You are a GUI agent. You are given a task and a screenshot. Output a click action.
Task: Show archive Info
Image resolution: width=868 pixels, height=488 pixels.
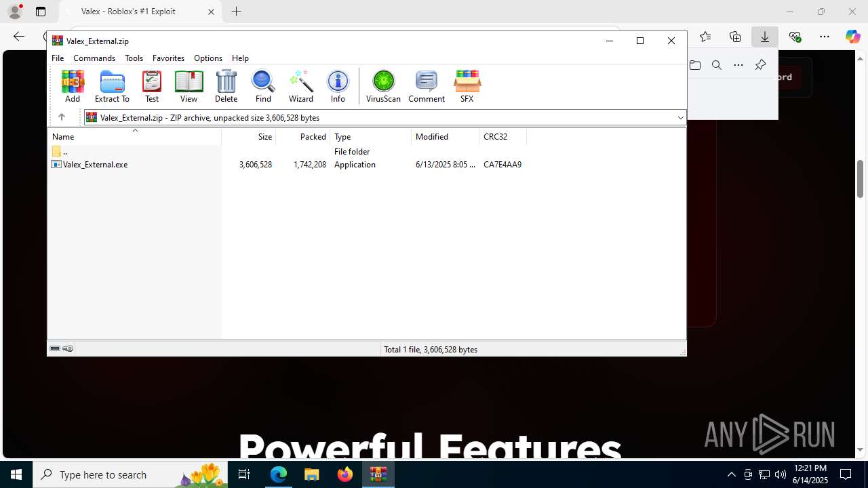[x=338, y=86]
